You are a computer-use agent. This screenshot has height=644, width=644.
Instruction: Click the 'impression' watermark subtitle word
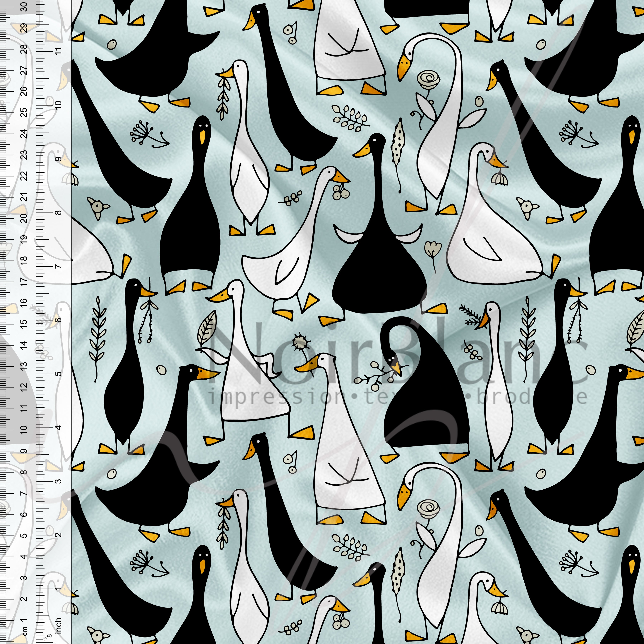tap(277, 397)
